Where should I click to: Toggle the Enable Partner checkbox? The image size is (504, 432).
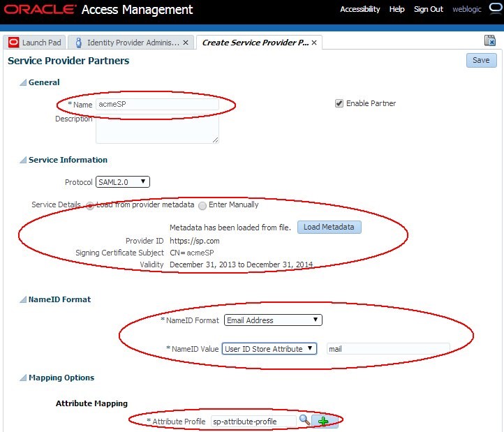pos(339,103)
